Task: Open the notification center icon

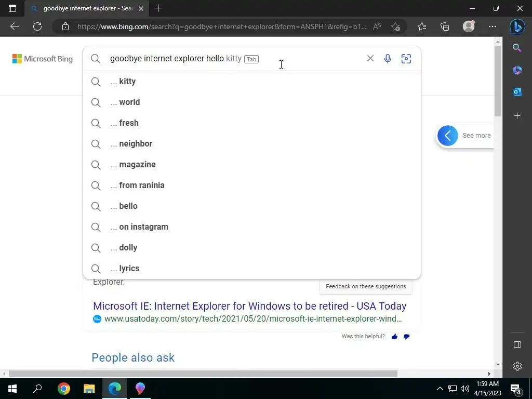Action: coord(516,389)
